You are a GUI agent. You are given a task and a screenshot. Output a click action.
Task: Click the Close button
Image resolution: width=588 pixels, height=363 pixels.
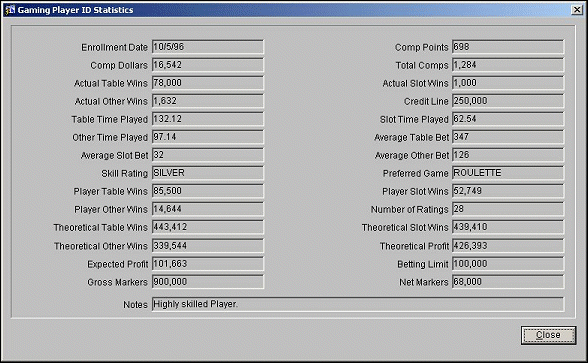pos(548,335)
